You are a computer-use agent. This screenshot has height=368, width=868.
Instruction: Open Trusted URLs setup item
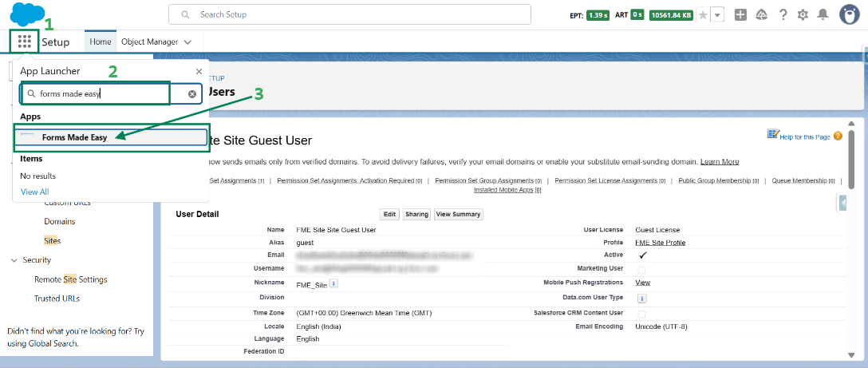point(57,299)
